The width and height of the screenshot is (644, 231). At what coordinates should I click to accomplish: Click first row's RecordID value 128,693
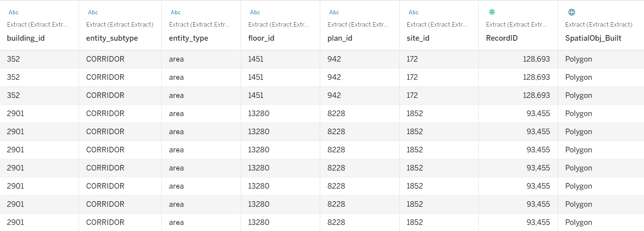click(536, 59)
